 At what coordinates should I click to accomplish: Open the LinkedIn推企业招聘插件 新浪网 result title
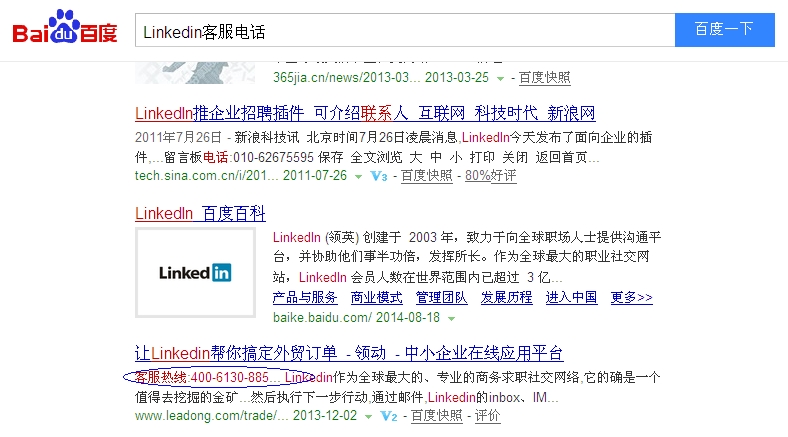pyautogui.click(x=365, y=114)
